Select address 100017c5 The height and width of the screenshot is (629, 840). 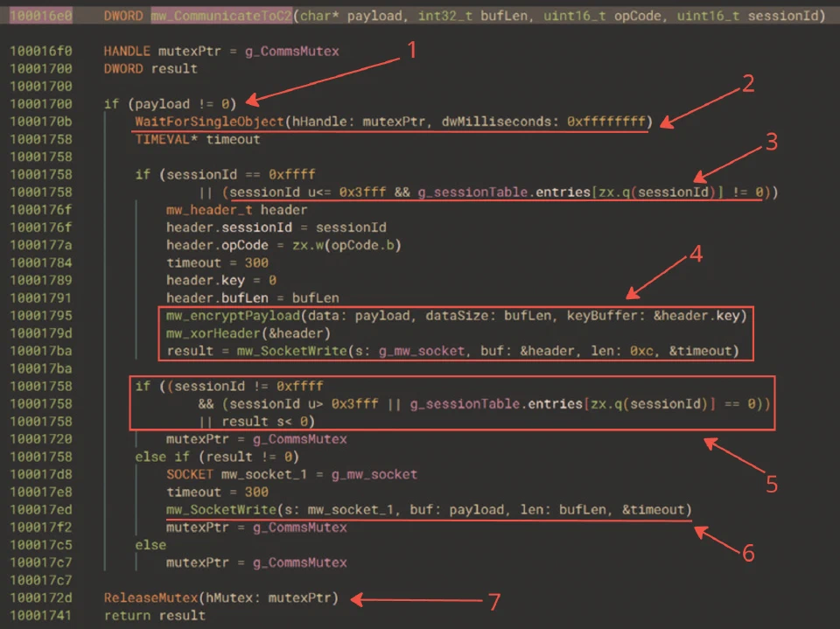pos(41,545)
